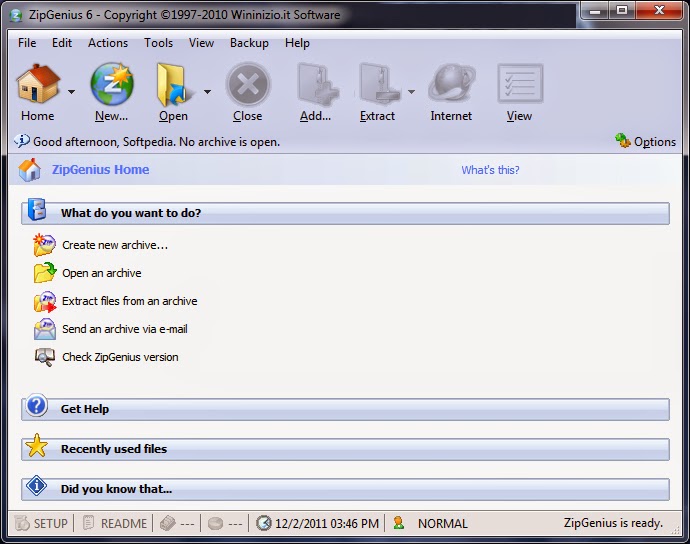Click the SETUP status bar icon

(x=22, y=523)
